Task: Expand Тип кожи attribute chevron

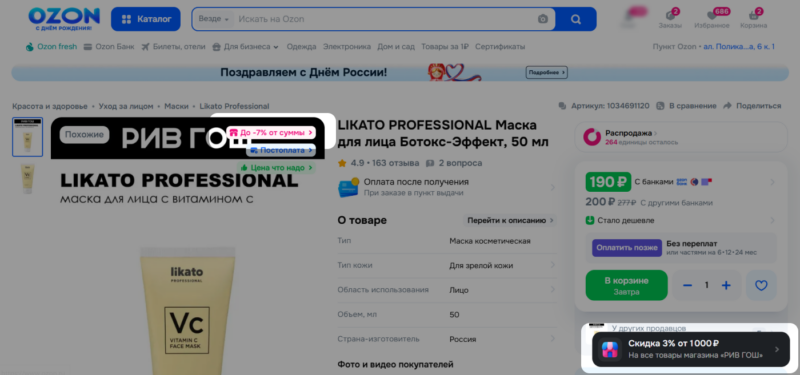Action: [553, 265]
